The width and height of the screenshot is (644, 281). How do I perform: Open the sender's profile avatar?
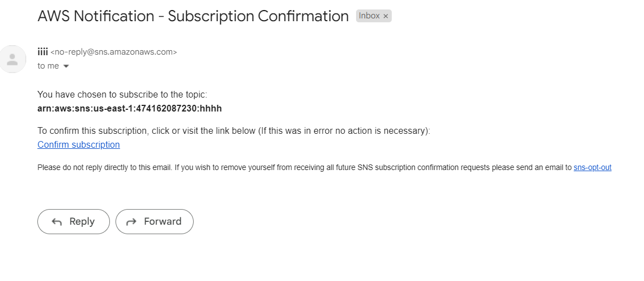12,59
